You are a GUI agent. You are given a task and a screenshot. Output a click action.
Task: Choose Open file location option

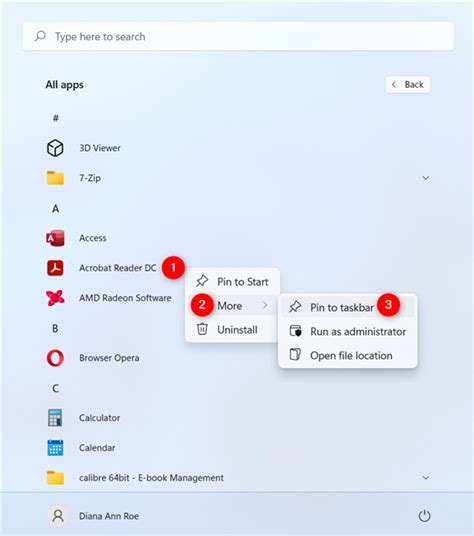348,356
